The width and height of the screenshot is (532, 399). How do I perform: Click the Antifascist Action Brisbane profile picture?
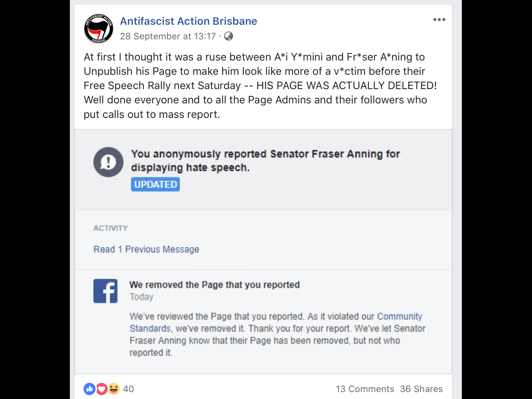98,29
